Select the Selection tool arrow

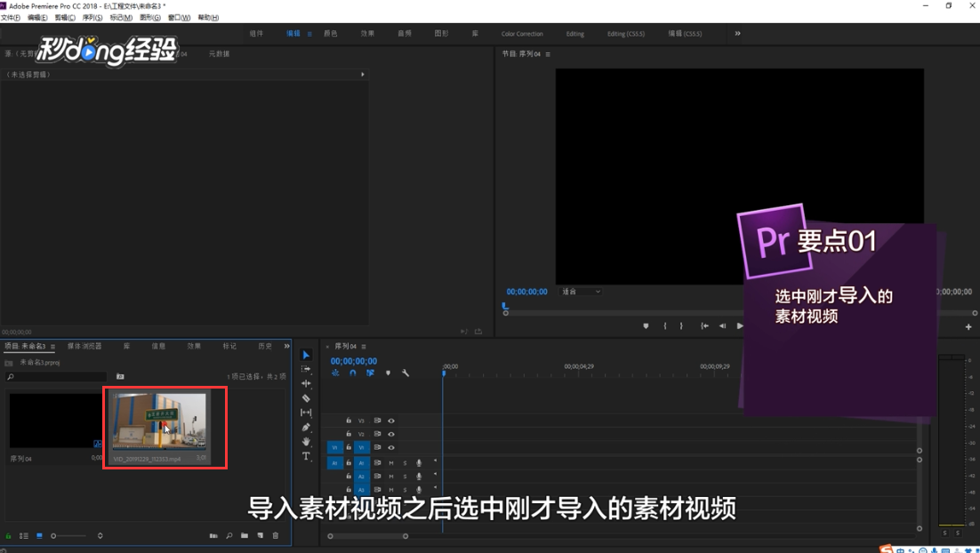[x=306, y=355]
